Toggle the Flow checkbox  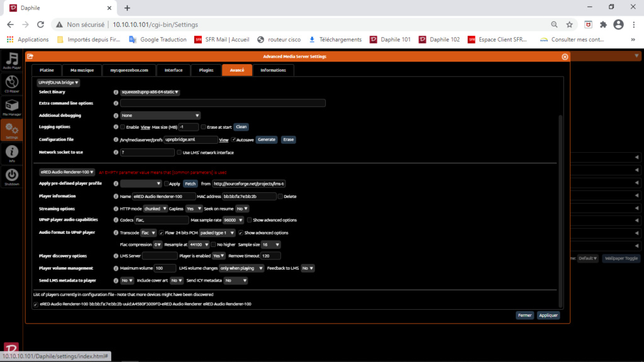pos(162,233)
